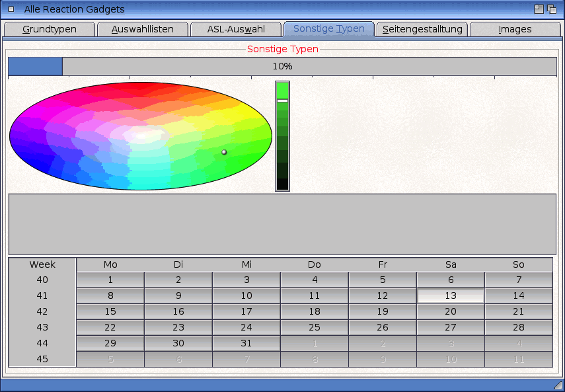Select greyed-out day 11 in week 45
This screenshot has width=565, height=392.
pos(519,359)
